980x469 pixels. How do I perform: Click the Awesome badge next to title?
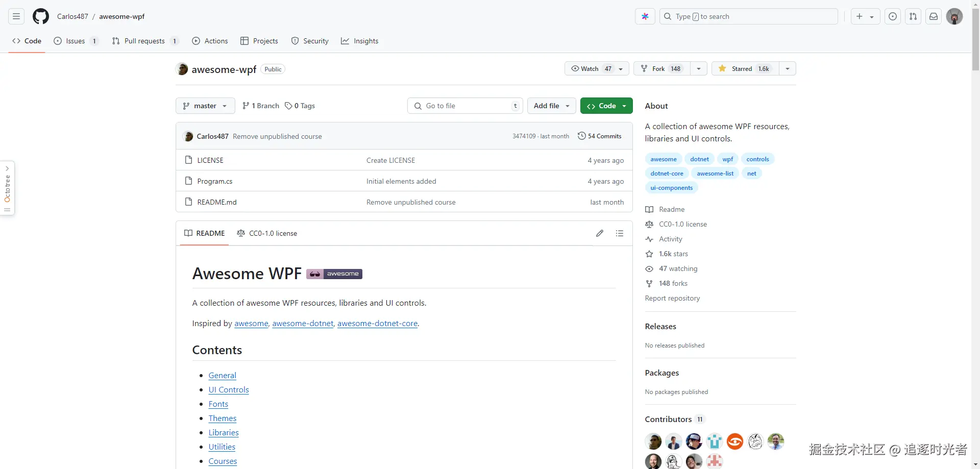pos(334,274)
